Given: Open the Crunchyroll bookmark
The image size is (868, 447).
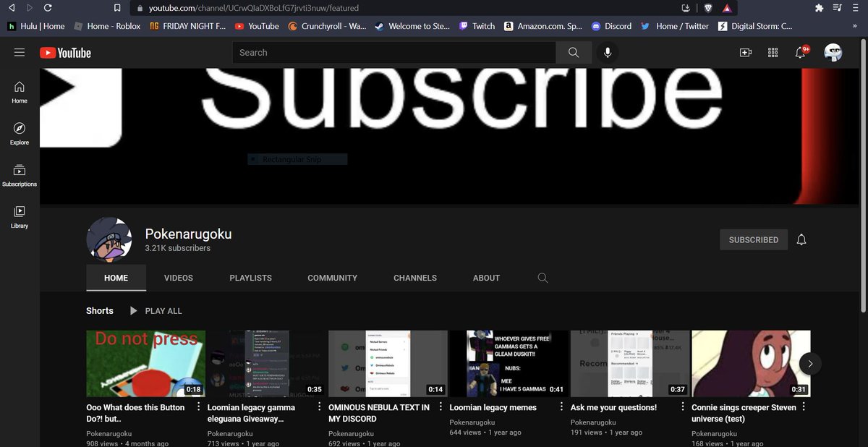Looking at the screenshot, I should point(328,26).
